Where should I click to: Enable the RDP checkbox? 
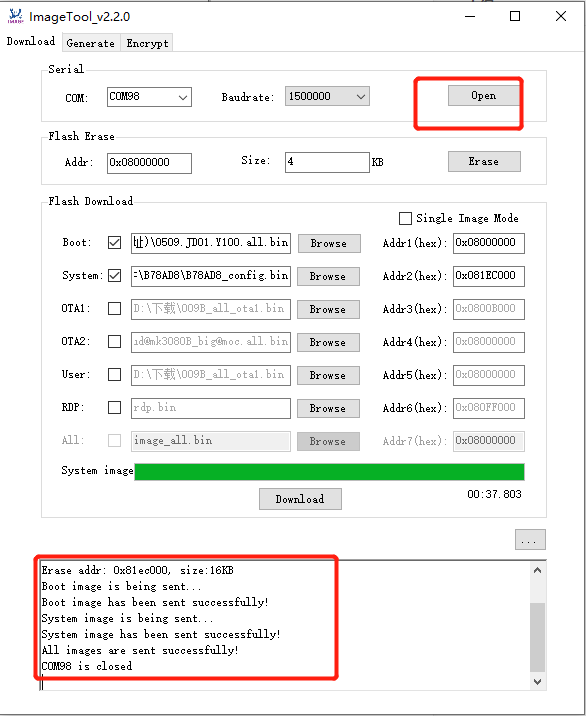click(x=114, y=407)
